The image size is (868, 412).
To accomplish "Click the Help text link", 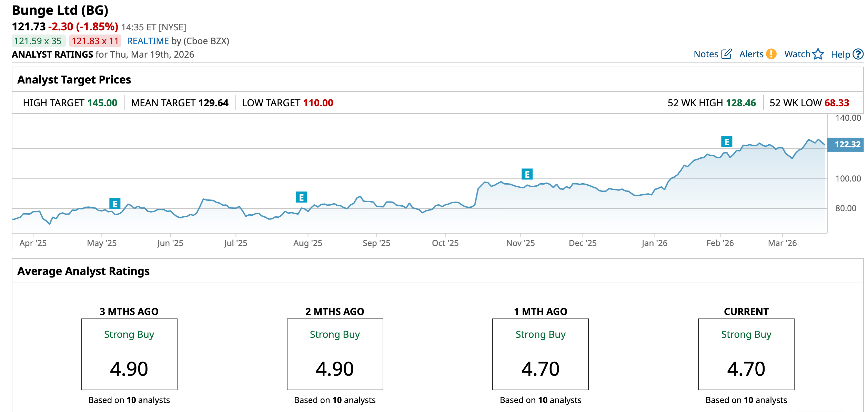I will [840, 55].
